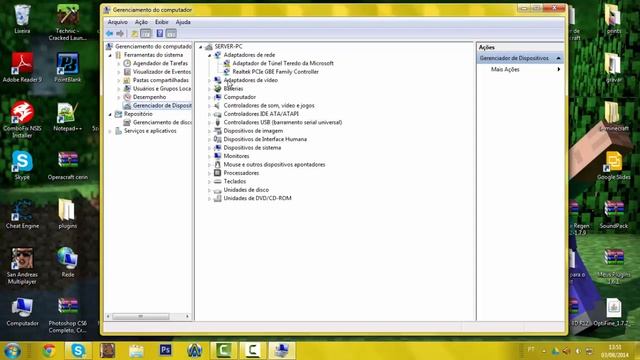Select Adaptador de Túnel Teredo da Microsoft
Screen dimensions: 640x360
[x=283, y=63]
